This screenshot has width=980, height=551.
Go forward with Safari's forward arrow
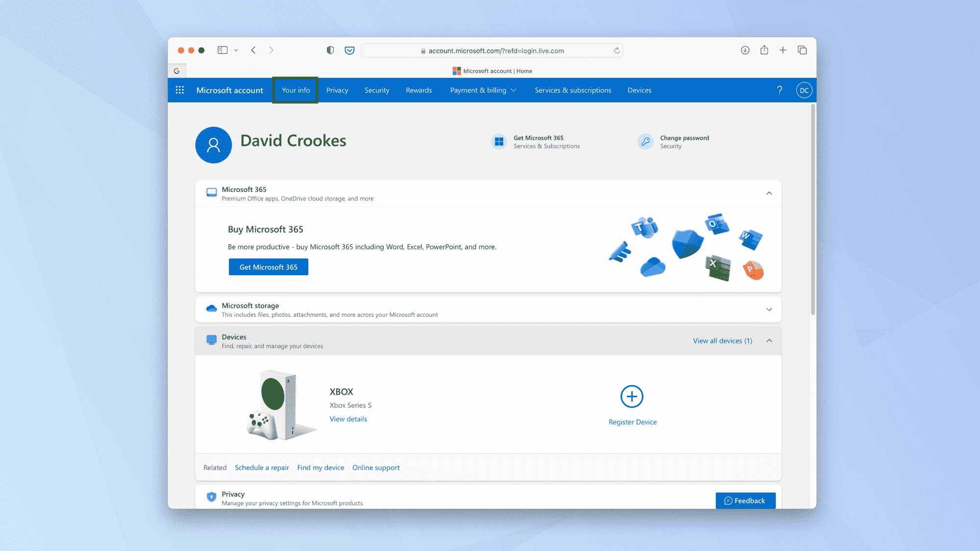[271, 50]
